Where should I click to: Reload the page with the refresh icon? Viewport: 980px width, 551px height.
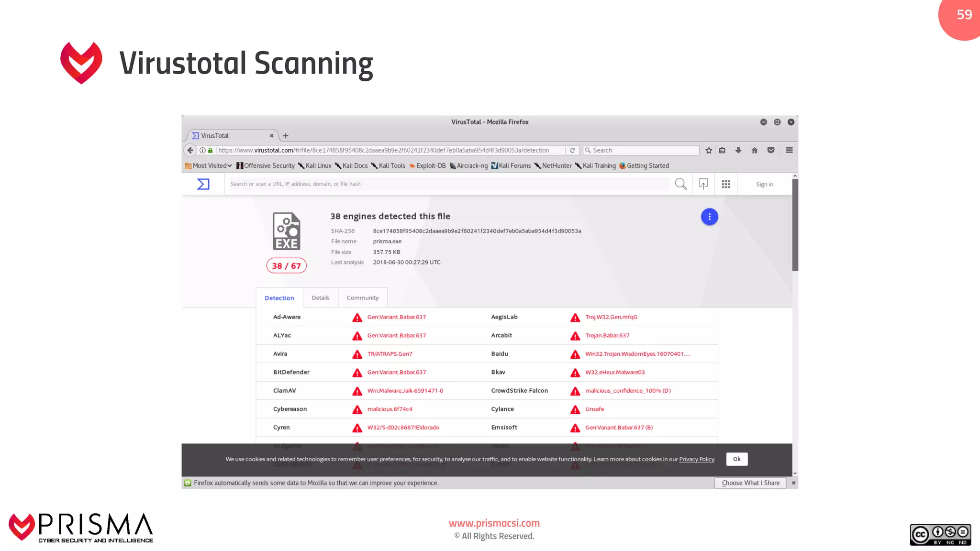pos(572,150)
